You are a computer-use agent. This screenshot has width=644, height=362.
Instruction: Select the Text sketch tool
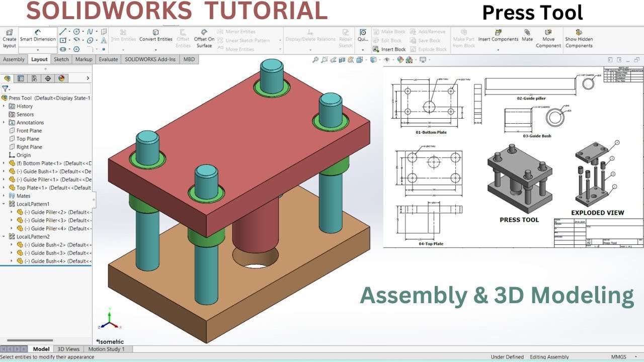coord(104,40)
